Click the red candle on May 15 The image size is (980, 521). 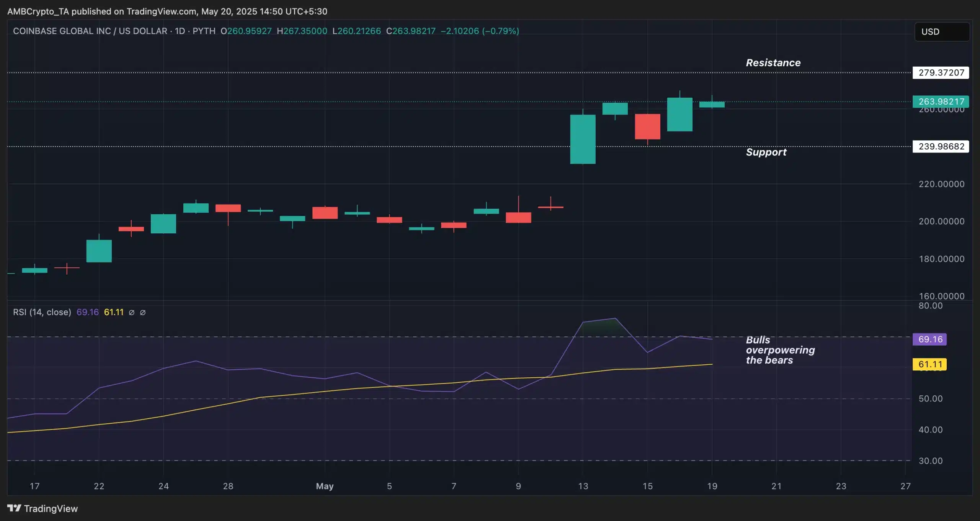(x=647, y=126)
